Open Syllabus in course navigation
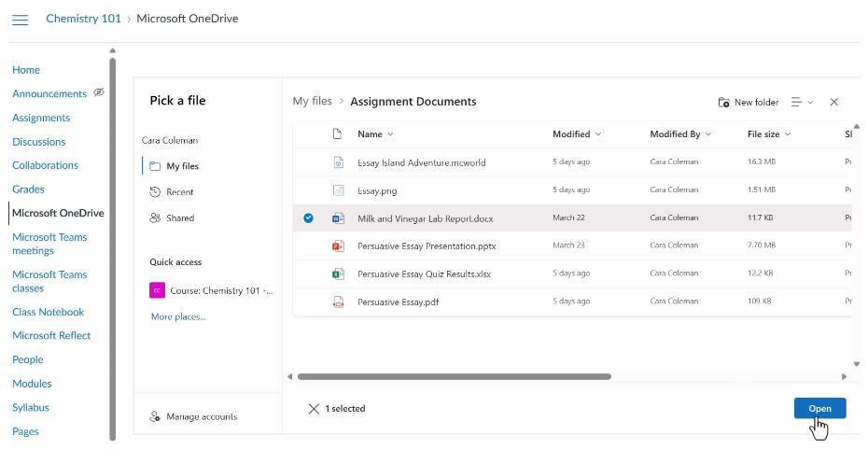 (x=31, y=408)
